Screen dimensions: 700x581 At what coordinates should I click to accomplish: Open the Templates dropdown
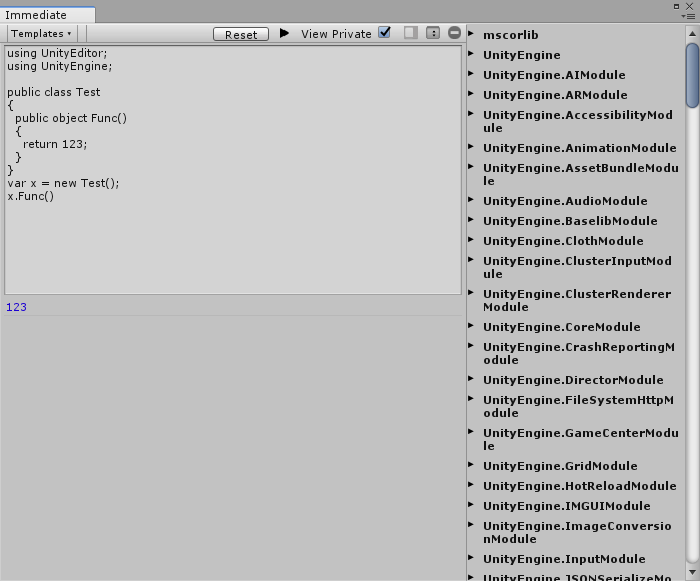point(41,34)
